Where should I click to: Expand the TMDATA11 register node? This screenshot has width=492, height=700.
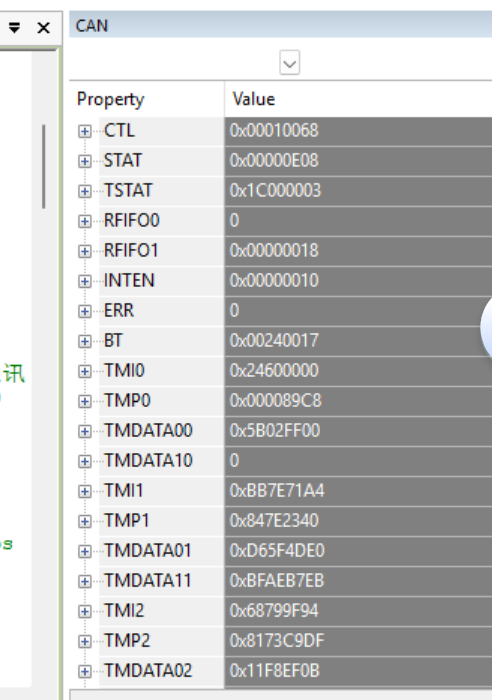[x=84, y=581]
